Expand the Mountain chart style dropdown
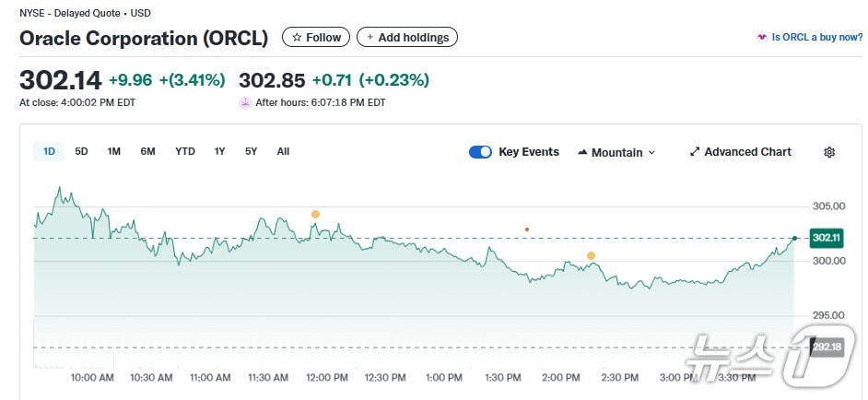The image size is (868, 400). pos(616,152)
